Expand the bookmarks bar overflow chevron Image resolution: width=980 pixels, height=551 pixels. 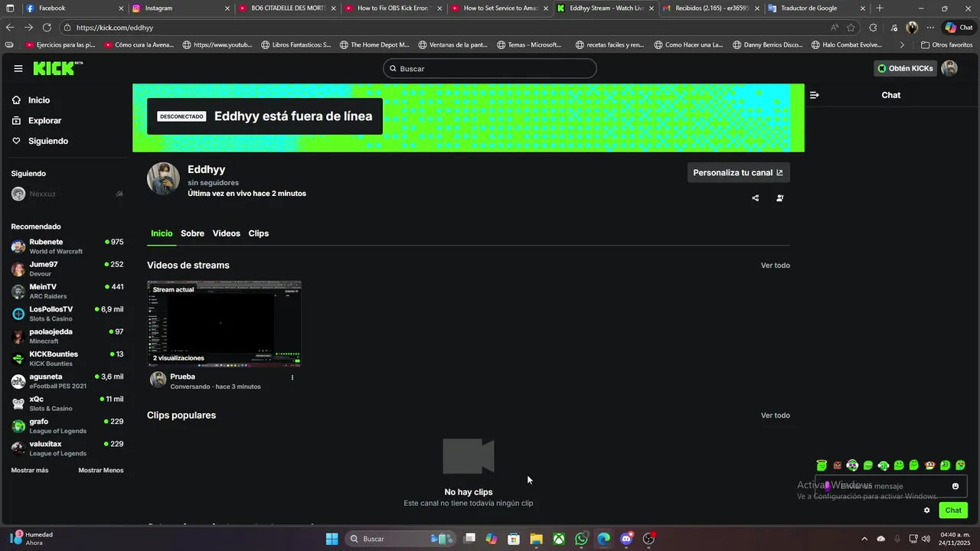[902, 44]
